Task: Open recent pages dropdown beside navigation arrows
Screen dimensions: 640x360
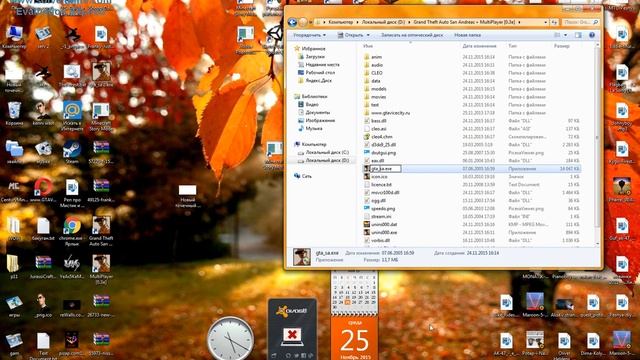Action: 311,22
